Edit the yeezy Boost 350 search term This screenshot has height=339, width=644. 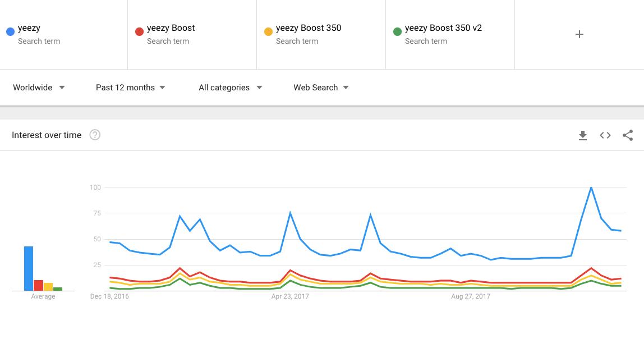pyautogui.click(x=308, y=28)
